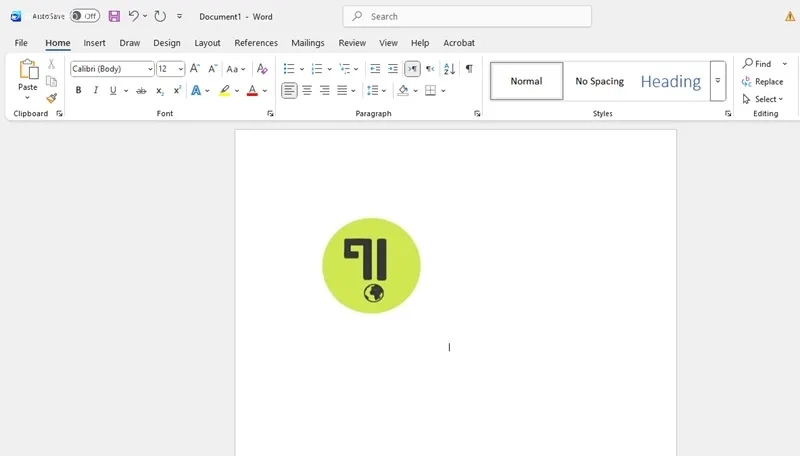Apply numbered list icon
Screen dimensions: 800x456
(x=317, y=68)
